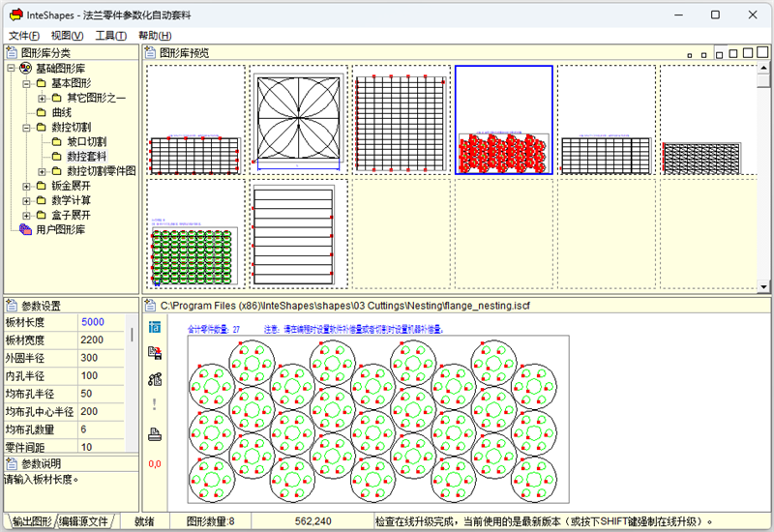Select the fourth thumbnail size square
774x532 pixels.
coord(733,53)
